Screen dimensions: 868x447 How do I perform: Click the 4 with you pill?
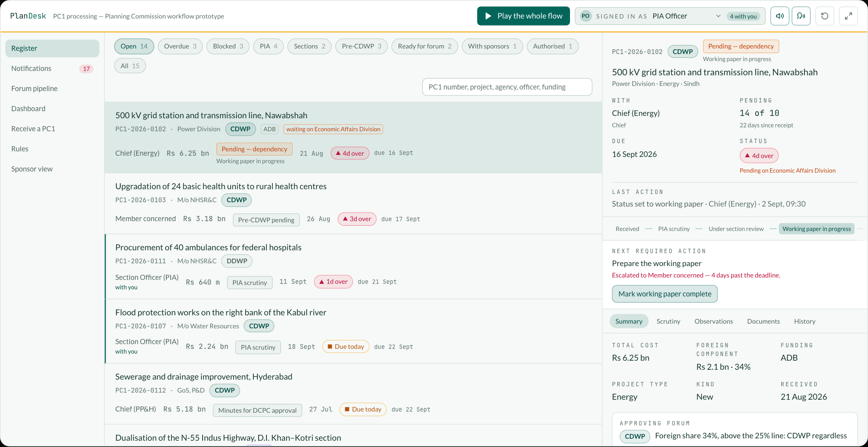click(743, 16)
